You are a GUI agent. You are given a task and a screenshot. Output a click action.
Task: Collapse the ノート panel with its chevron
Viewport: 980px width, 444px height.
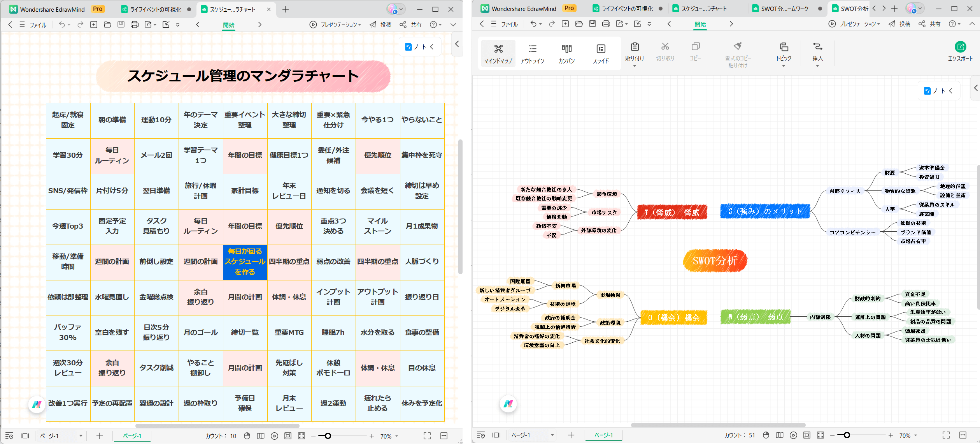tap(951, 90)
